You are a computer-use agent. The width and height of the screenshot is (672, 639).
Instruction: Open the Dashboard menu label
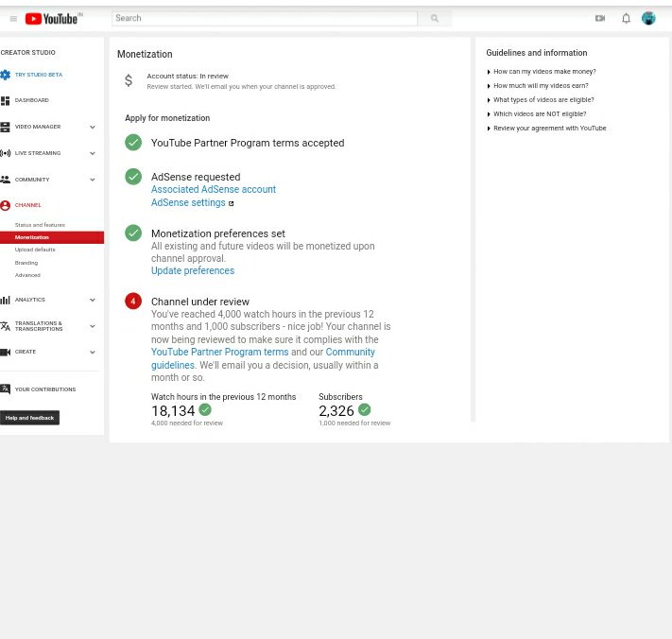point(32,100)
